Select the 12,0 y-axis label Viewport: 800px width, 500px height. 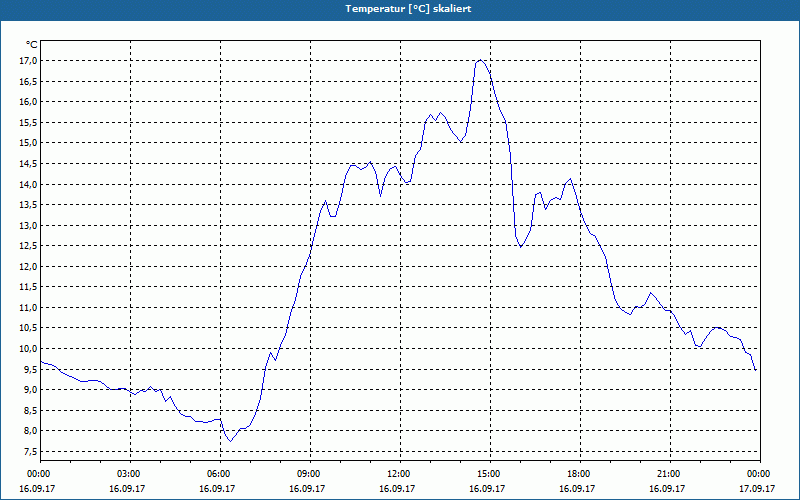(x=29, y=266)
